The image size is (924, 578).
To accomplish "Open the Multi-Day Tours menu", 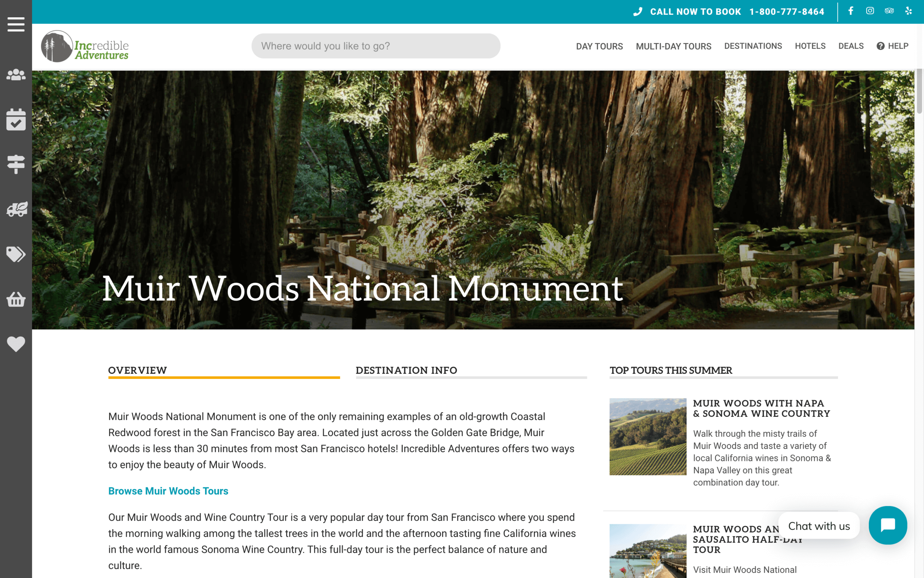I will (x=674, y=46).
